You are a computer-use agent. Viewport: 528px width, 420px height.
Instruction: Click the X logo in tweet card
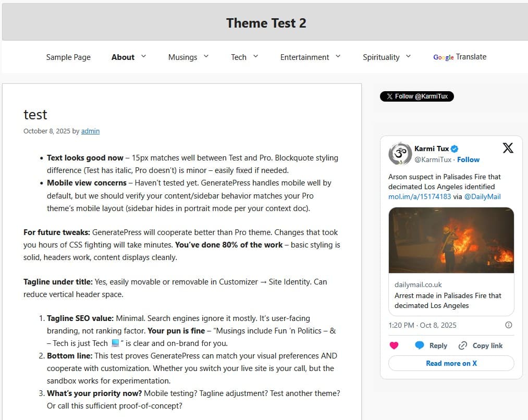(508, 148)
